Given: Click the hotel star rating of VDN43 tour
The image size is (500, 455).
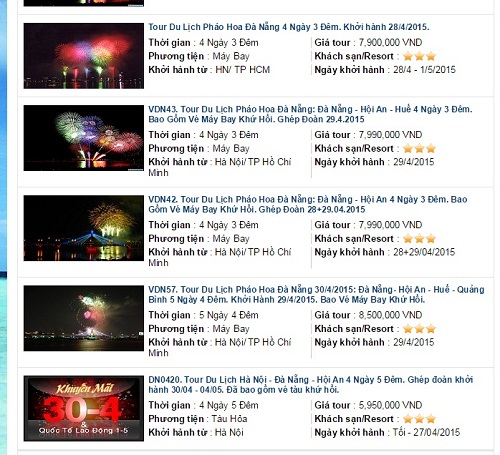Looking at the screenshot, I should 419,148.
